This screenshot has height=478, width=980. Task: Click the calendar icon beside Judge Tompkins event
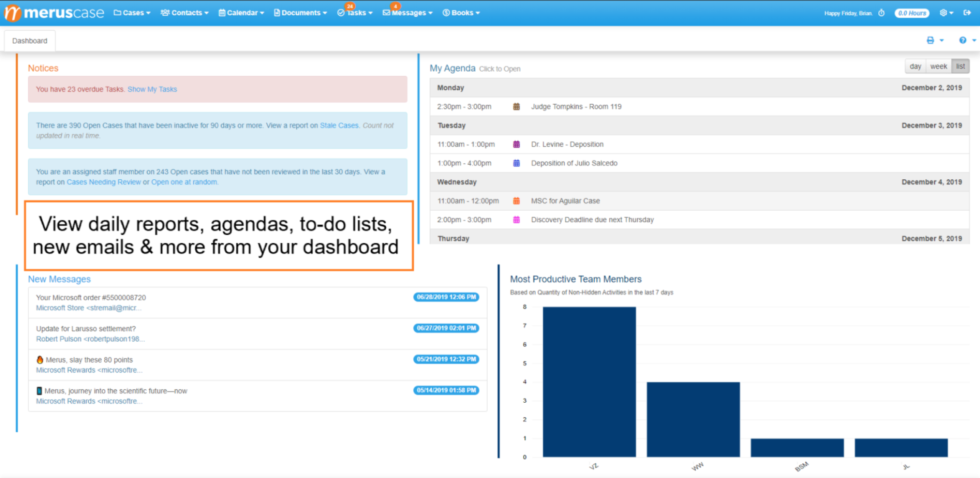[516, 106]
